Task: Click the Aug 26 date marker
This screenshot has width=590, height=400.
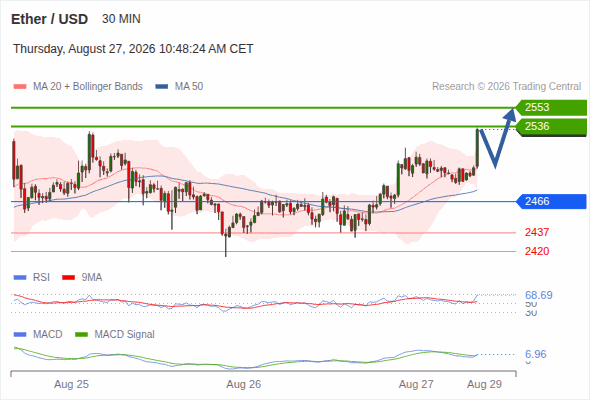Action: pos(243,384)
